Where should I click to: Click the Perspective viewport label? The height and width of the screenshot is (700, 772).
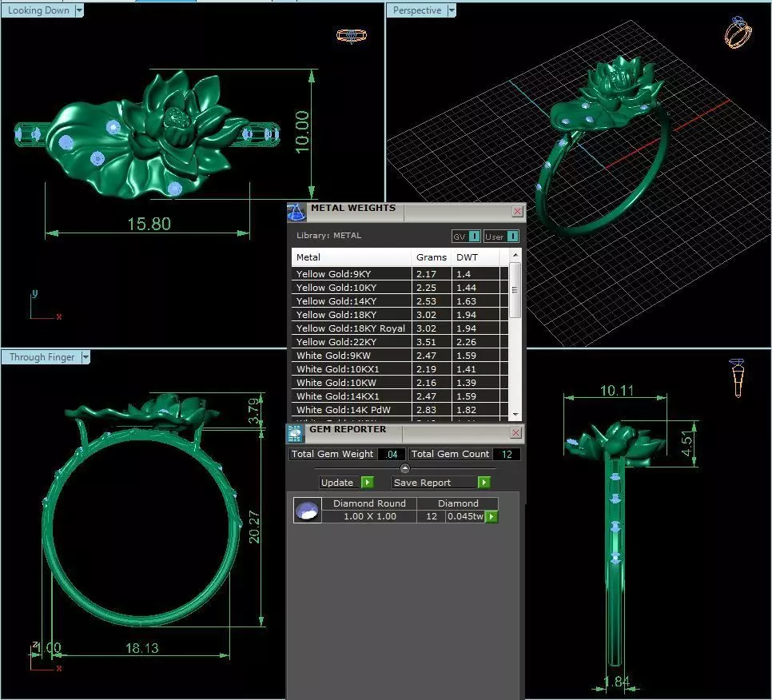coord(416,10)
